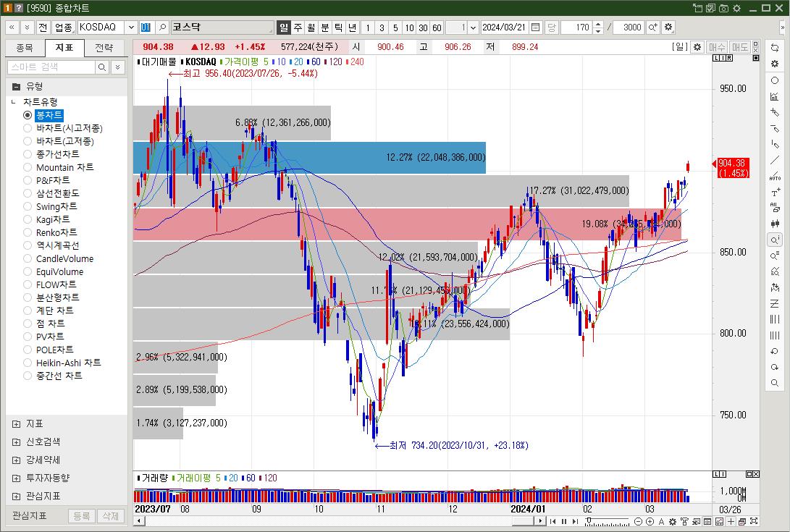Select the diagonal trend line tool

(x=775, y=160)
